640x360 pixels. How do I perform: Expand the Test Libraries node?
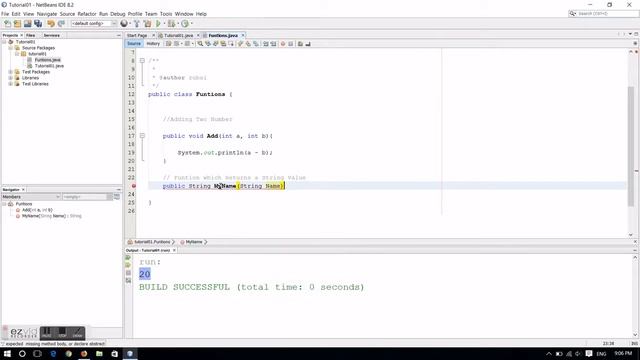pos(11,84)
